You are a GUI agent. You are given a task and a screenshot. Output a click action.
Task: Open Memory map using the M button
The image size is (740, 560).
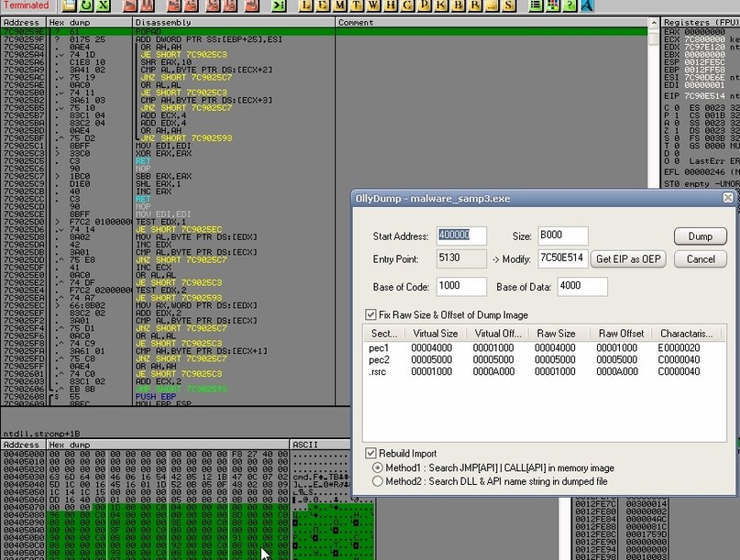pyautogui.click(x=340, y=6)
